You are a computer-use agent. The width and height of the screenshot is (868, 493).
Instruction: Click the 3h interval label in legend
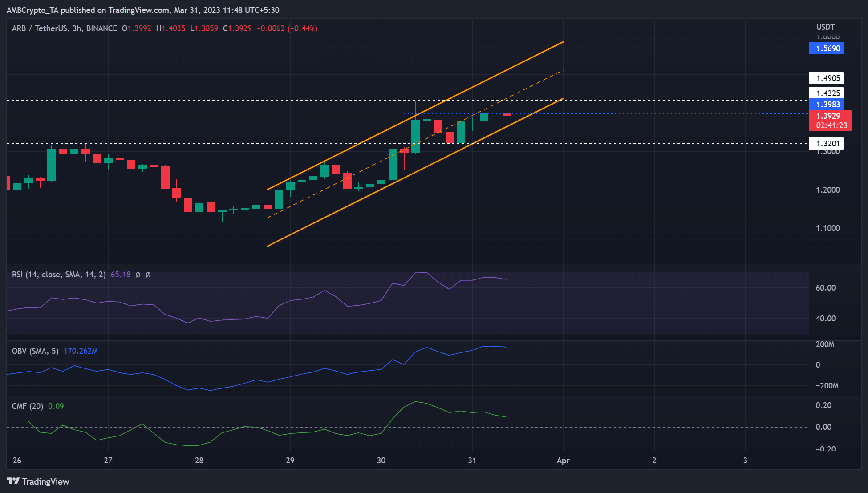pyautogui.click(x=77, y=28)
